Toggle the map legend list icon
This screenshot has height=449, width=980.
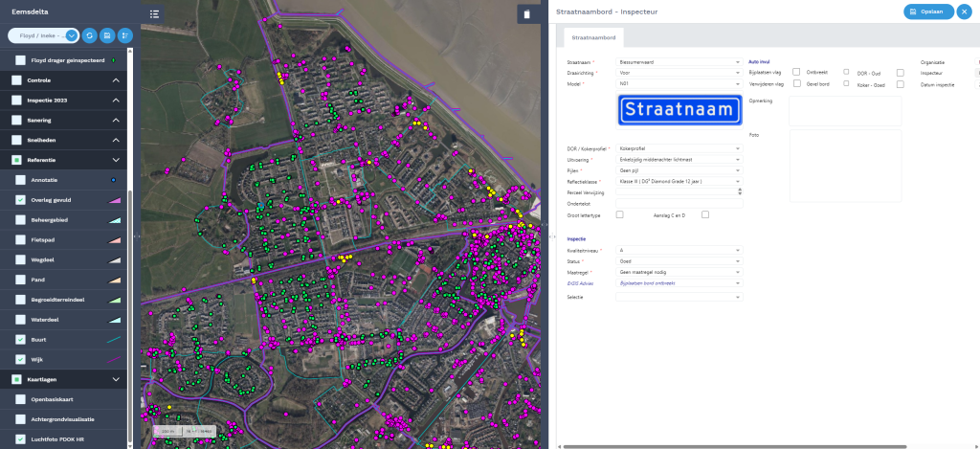(x=155, y=13)
